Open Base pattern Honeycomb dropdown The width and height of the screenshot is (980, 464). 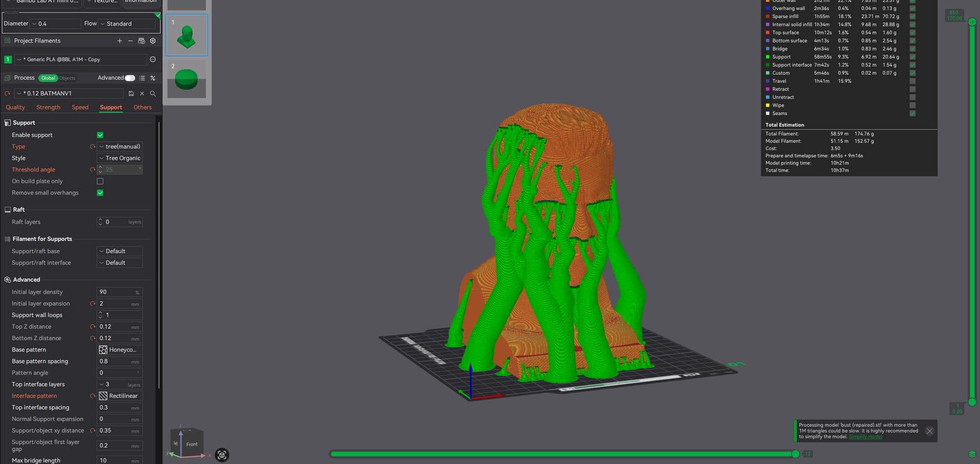[x=120, y=350]
